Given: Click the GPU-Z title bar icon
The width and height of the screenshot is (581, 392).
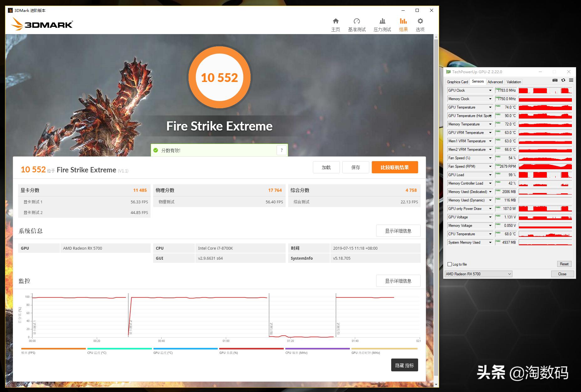Looking at the screenshot, I should [x=449, y=72].
